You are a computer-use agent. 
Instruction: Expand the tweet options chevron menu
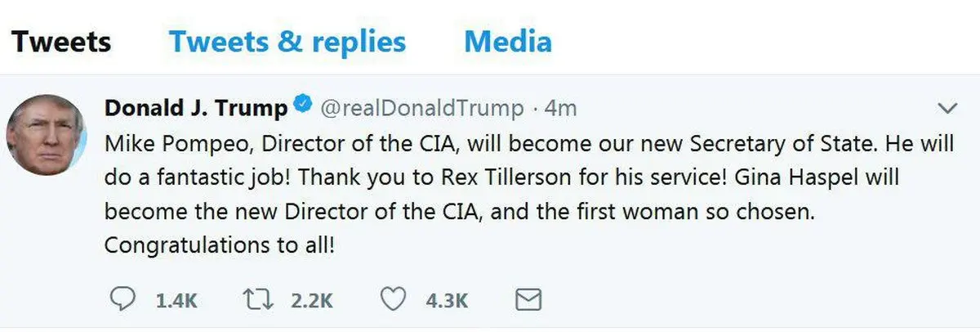pos(947,108)
